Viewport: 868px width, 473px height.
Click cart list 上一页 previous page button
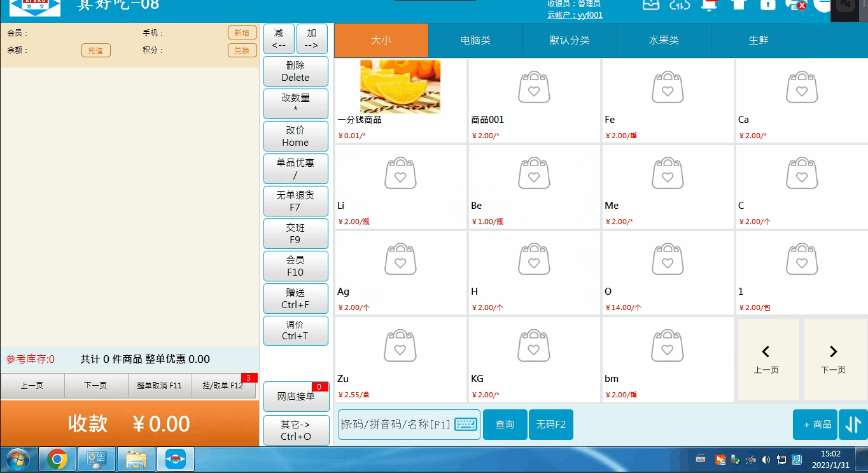pyautogui.click(x=32, y=386)
